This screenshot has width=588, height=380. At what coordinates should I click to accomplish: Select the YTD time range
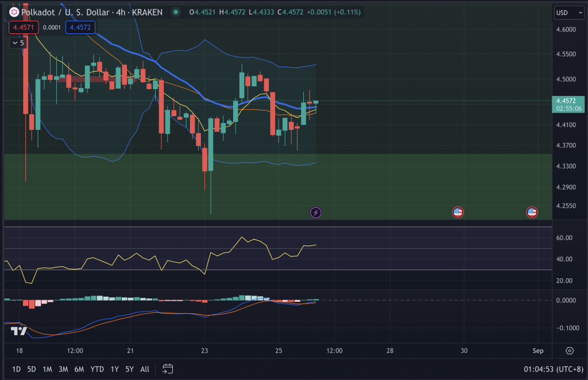pos(97,369)
